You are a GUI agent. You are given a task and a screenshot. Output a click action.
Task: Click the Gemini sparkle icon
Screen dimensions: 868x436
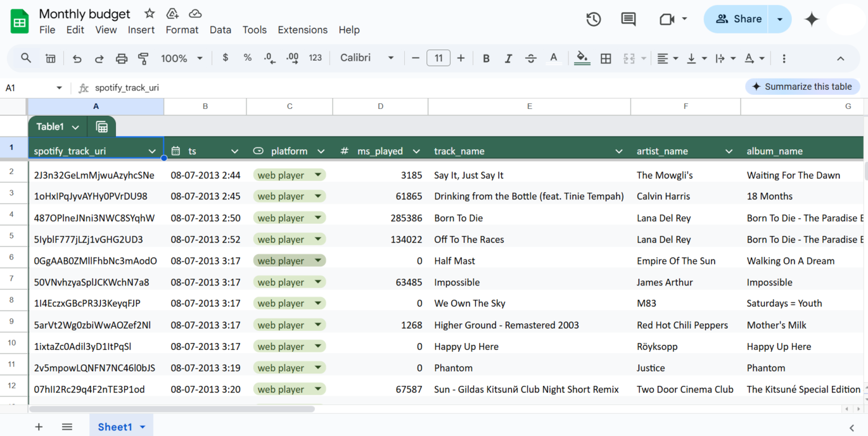pyautogui.click(x=812, y=19)
